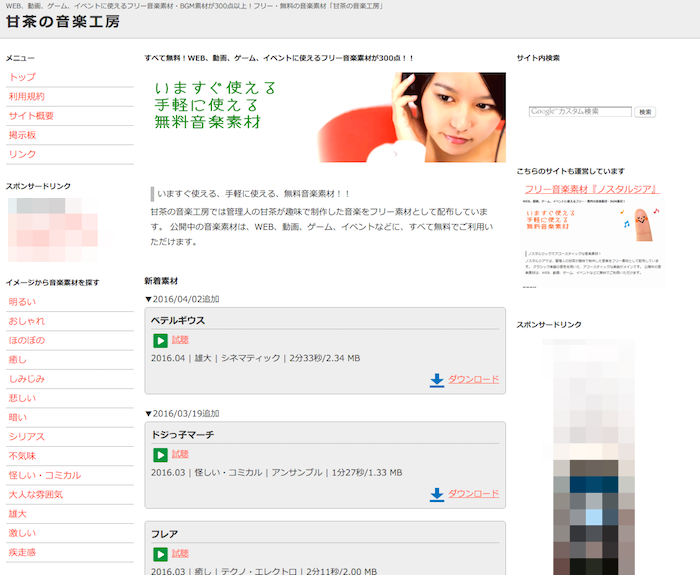The height and width of the screenshot is (575, 700).
Task: Click the 新着素材 section heading
Action: click(161, 281)
